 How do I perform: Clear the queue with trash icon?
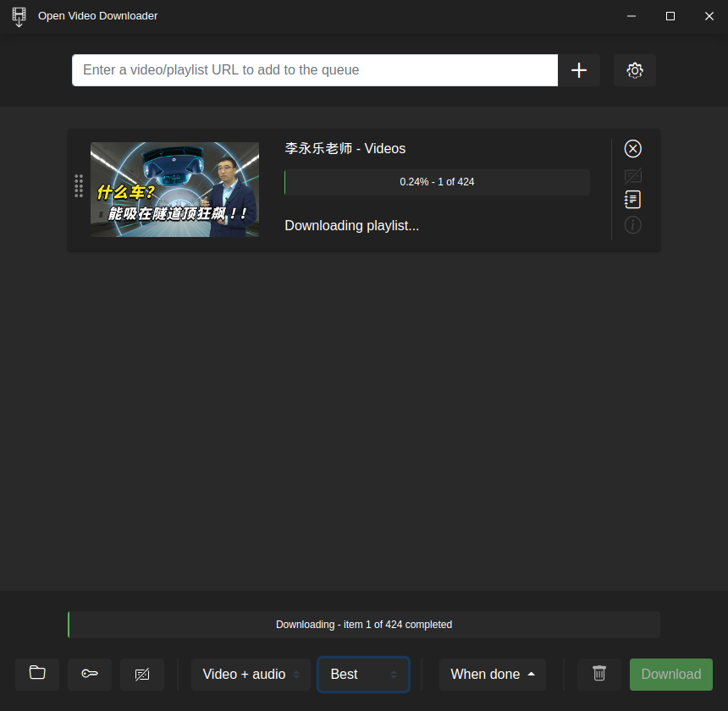coord(599,674)
